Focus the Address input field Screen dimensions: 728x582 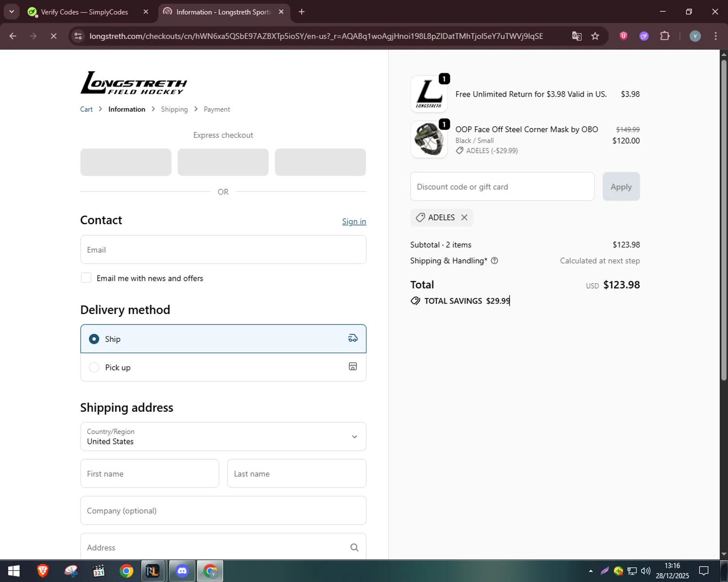223,547
